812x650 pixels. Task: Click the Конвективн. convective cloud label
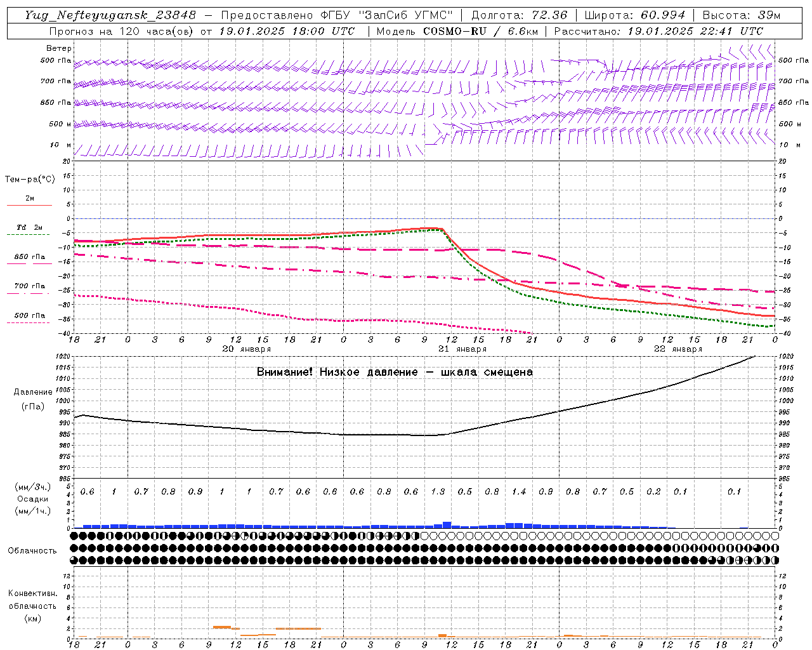(x=32, y=594)
